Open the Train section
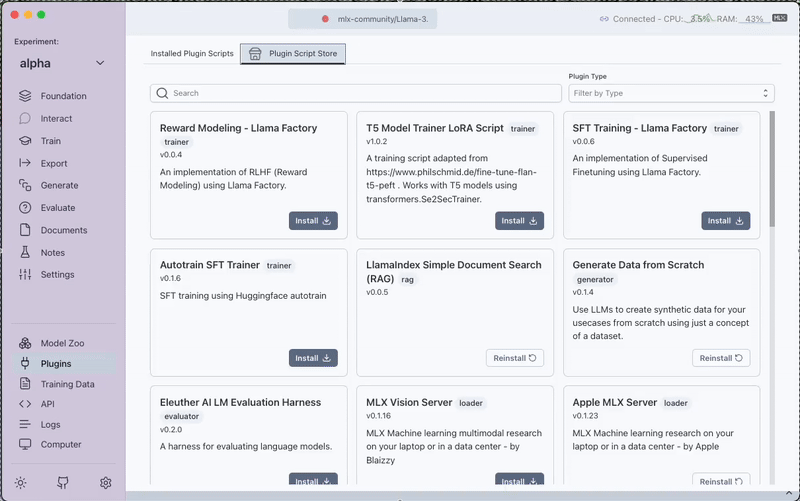The image size is (800, 501). pyautogui.click(x=50, y=141)
